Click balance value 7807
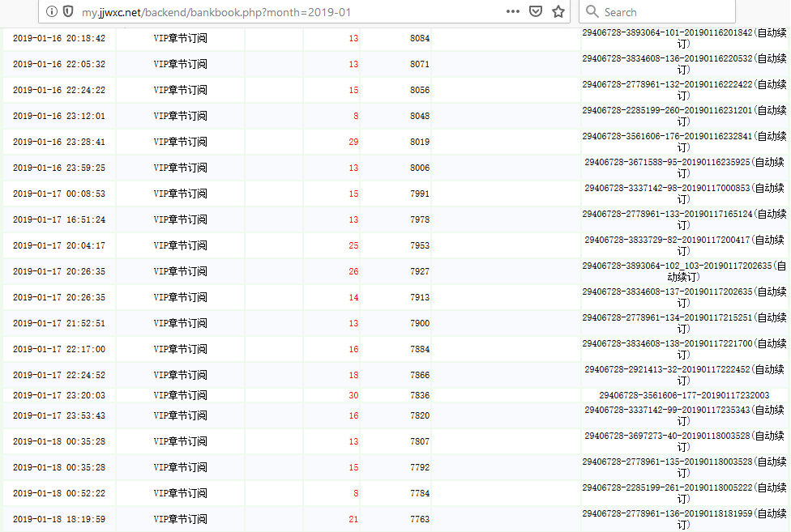 tap(420, 442)
